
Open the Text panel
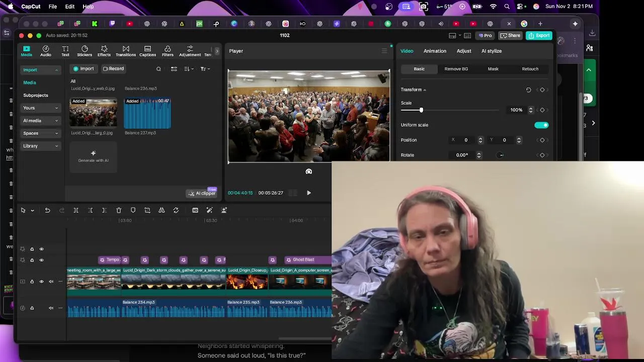[65, 51]
